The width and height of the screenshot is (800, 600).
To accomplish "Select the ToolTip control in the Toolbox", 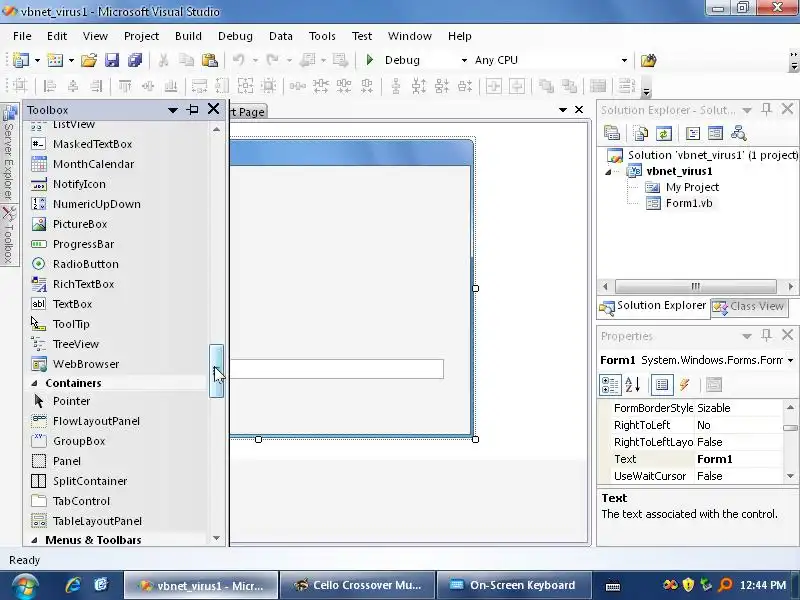I will (71, 324).
